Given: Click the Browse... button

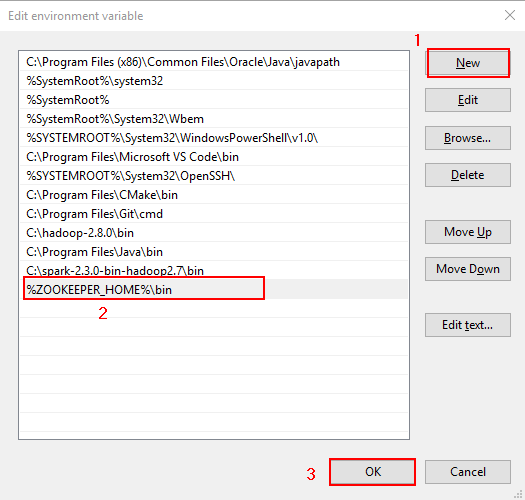Looking at the screenshot, I should [x=468, y=138].
